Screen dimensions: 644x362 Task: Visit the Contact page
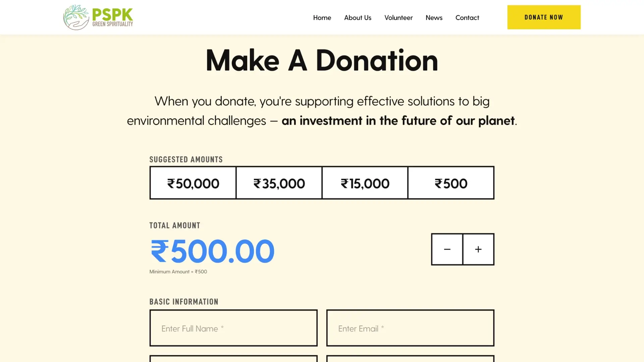(467, 18)
